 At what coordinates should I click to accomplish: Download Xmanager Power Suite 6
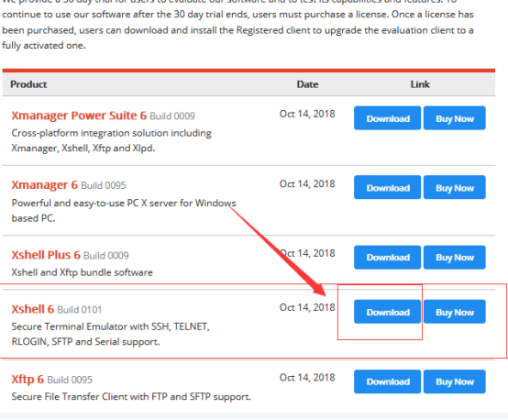pyautogui.click(x=387, y=118)
